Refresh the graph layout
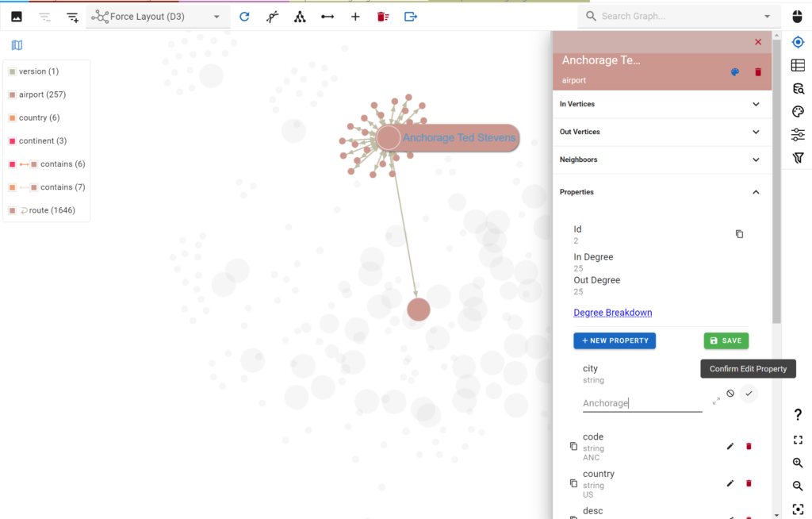Screen dimensions: 812x519 [244, 16]
